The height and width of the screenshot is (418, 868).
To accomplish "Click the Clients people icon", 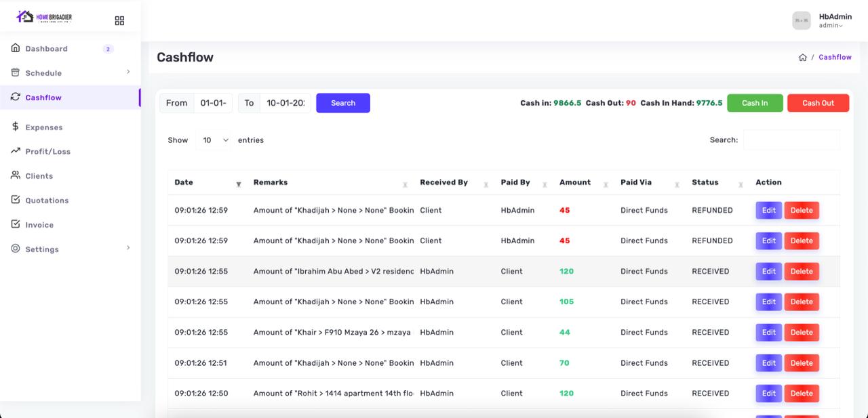I will click(16, 175).
